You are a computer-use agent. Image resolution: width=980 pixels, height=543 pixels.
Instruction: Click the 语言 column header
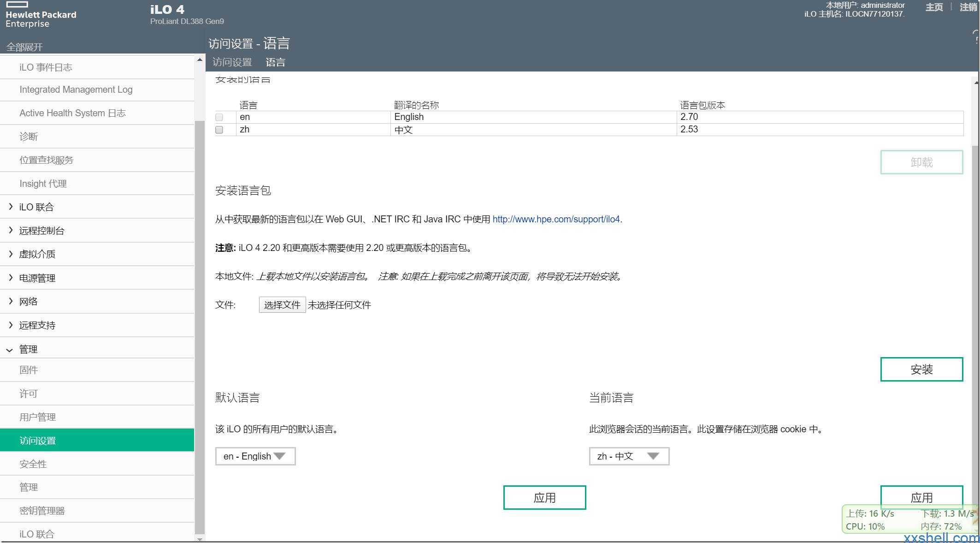[248, 105]
